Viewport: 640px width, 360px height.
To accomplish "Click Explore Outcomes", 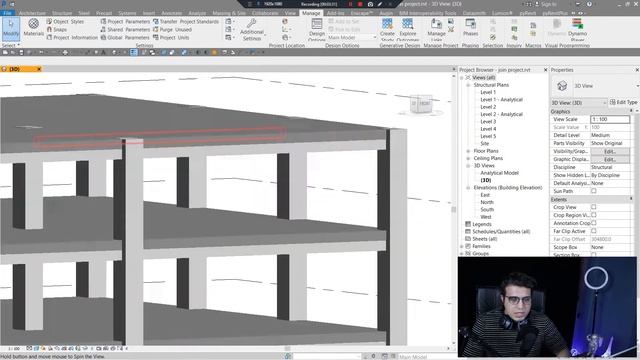I will click(x=408, y=29).
